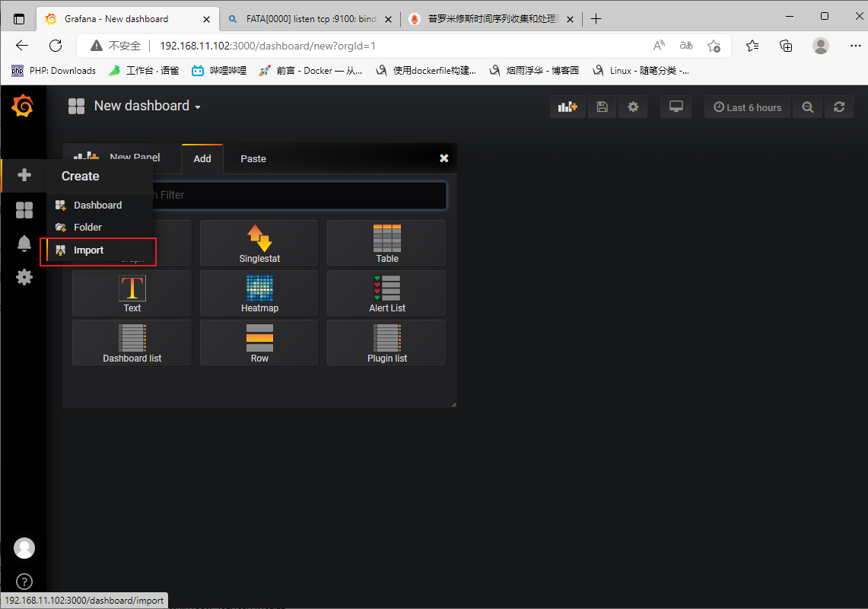Open the 前言 - Docker bookmark

310,70
